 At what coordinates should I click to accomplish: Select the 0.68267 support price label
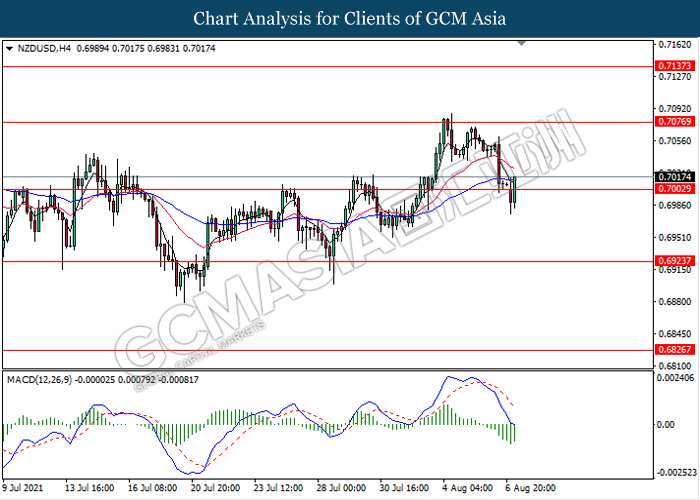pyautogui.click(x=675, y=350)
